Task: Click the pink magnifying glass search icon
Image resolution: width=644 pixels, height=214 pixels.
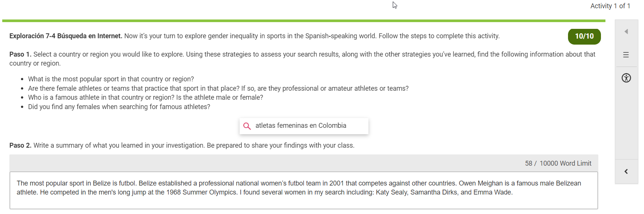Action: pos(247,126)
